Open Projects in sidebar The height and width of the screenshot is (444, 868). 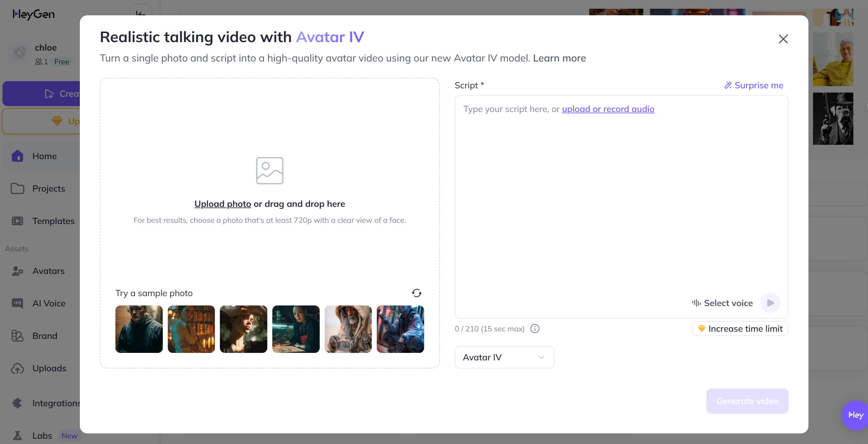tap(49, 188)
